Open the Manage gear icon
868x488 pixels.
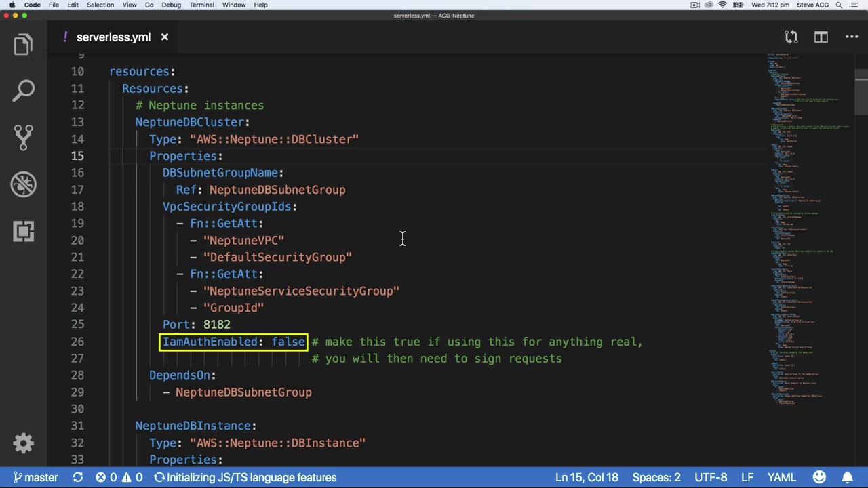pos(23,443)
